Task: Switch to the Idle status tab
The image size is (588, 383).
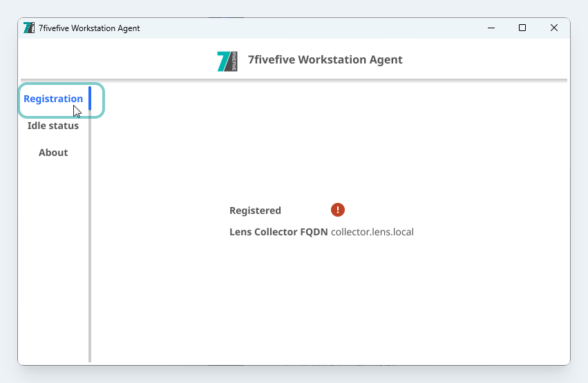Action: tap(53, 126)
